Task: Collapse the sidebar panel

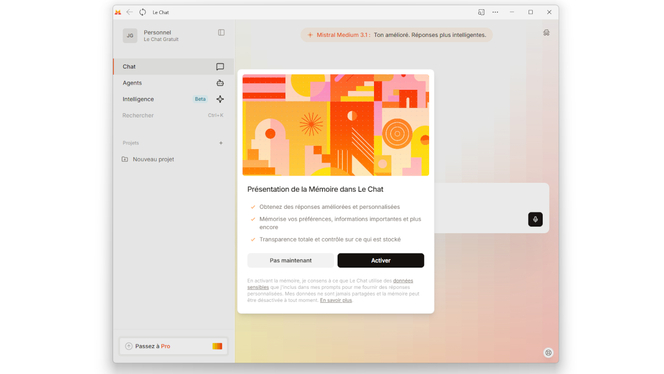Action: coord(221,33)
